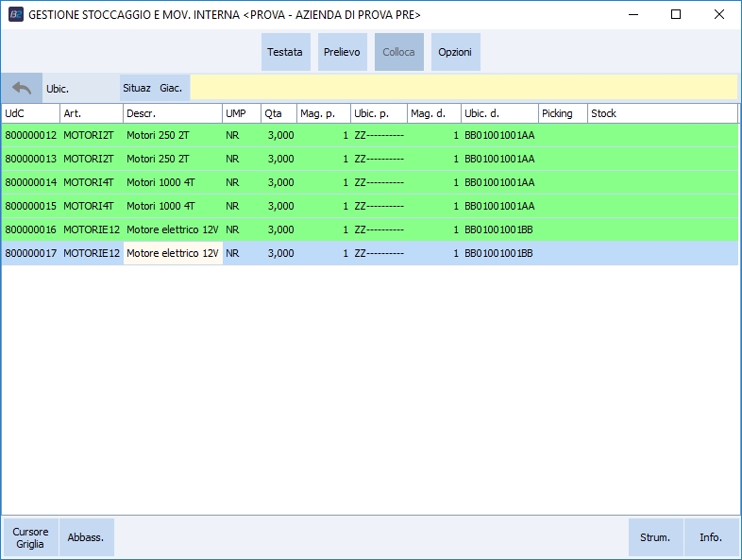Image resolution: width=742 pixels, height=560 pixels.
Task: Click the Ubic. d. column header
Action: pos(499,113)
